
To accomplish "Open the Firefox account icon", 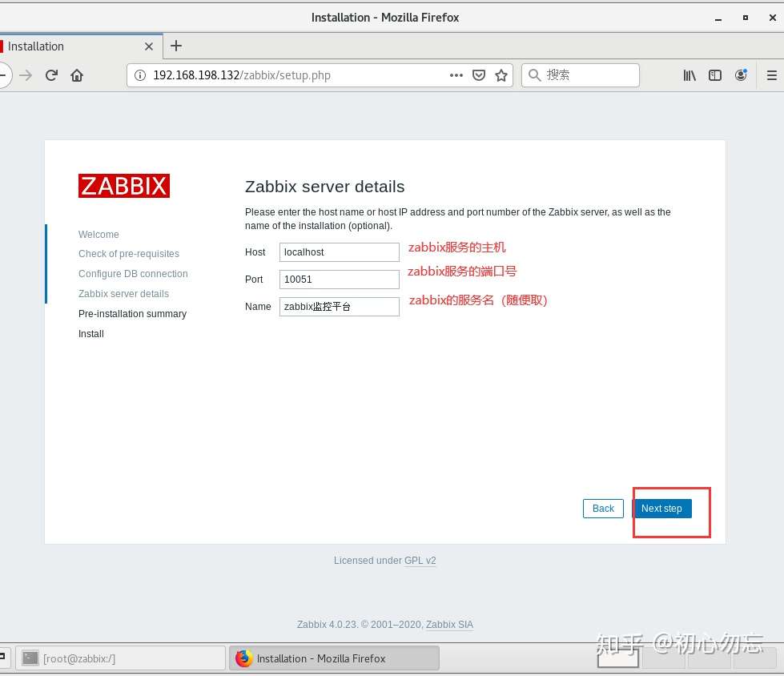I will point(741,75).
